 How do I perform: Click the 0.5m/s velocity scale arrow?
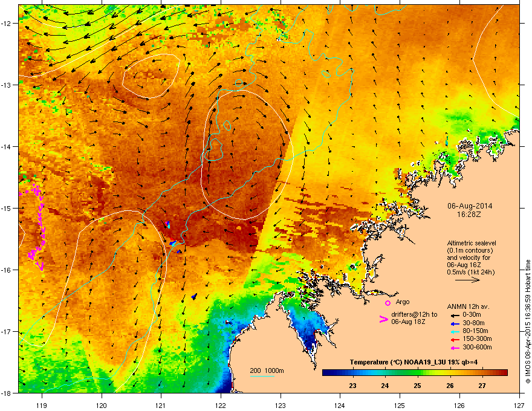pyautogui.click(x=467, y=280)
